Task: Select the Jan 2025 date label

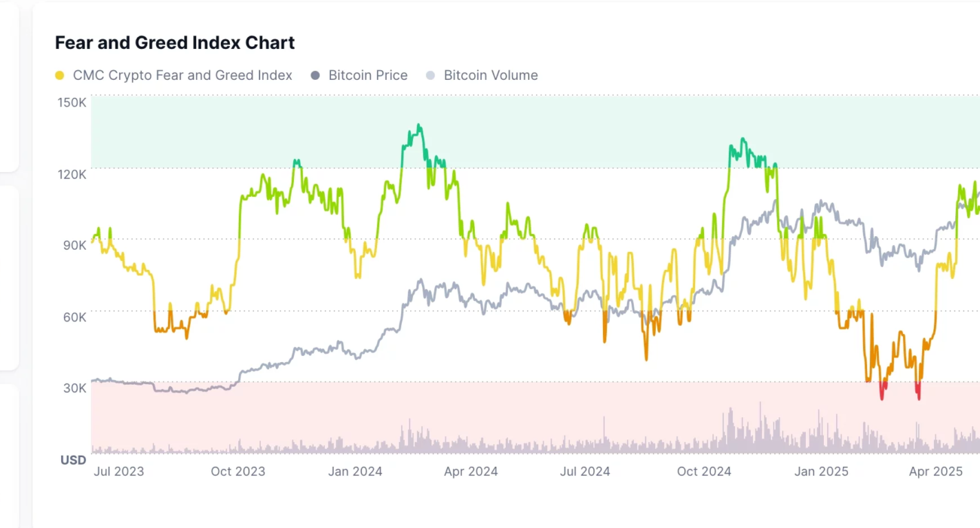Action: point(821,472)
